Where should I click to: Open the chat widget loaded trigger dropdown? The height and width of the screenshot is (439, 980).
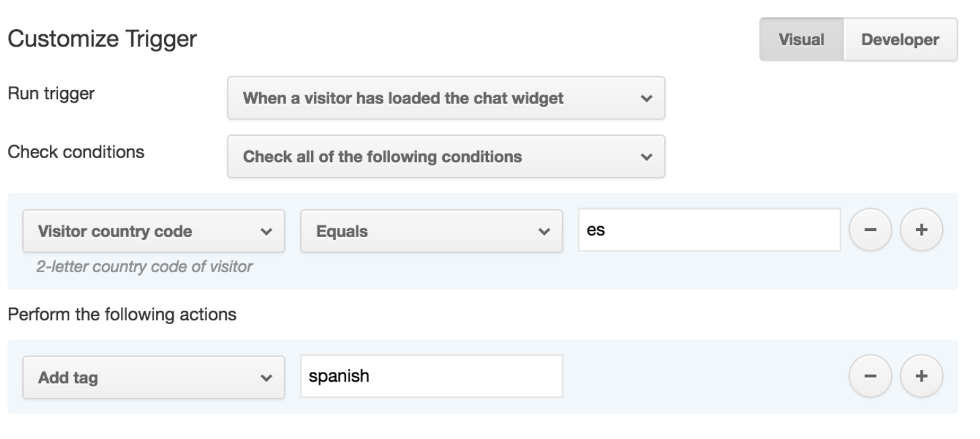[x=445, y=98]
